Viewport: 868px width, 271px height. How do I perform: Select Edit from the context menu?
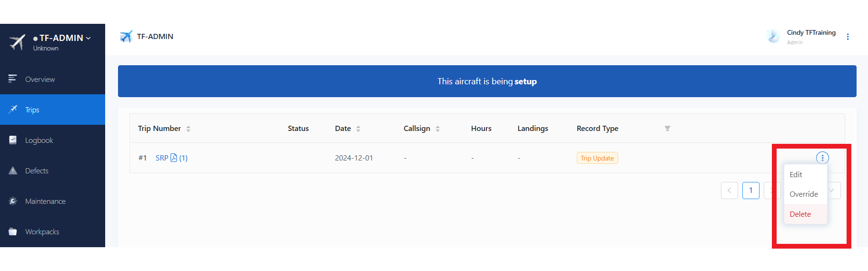point(796,175)
